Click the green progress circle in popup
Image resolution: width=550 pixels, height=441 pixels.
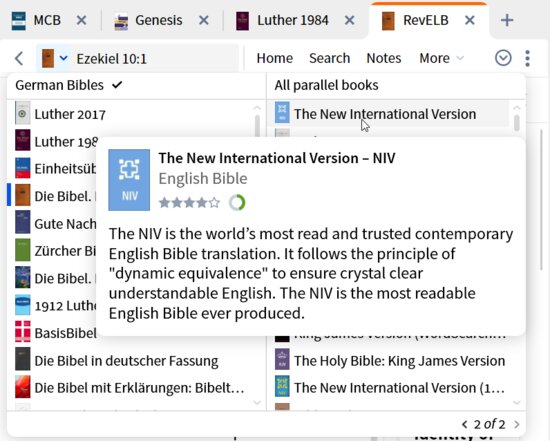point(237,203)
